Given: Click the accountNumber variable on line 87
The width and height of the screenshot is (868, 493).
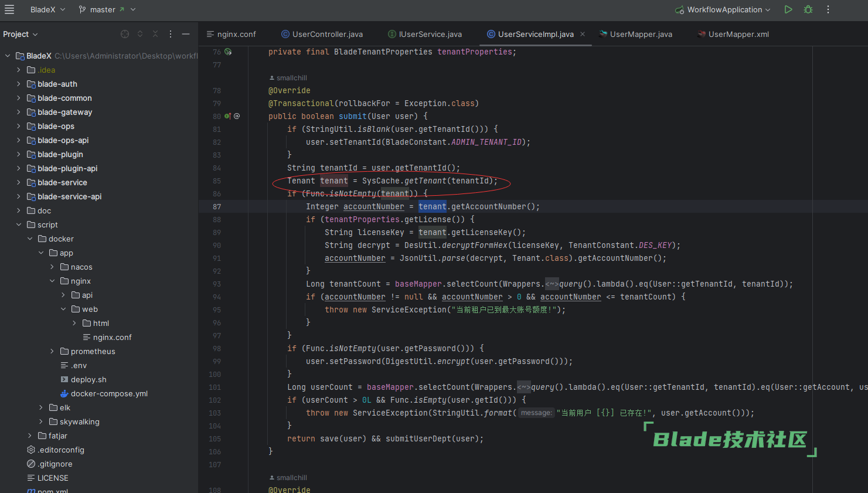Looking at the screenshot, I should coord(374,206).
